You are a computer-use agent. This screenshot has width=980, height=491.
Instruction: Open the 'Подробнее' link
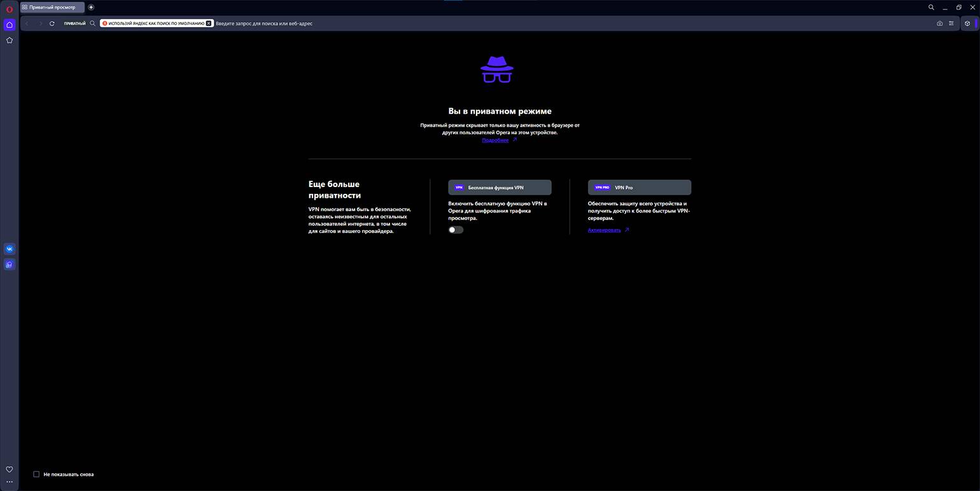(x=495, y=140)
